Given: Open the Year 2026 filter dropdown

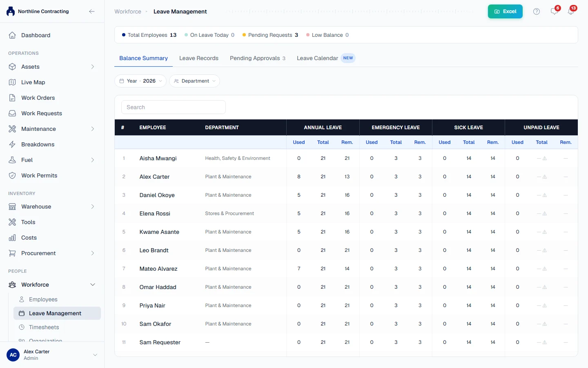Looking at the screenshot, I should tap(140, 81).
